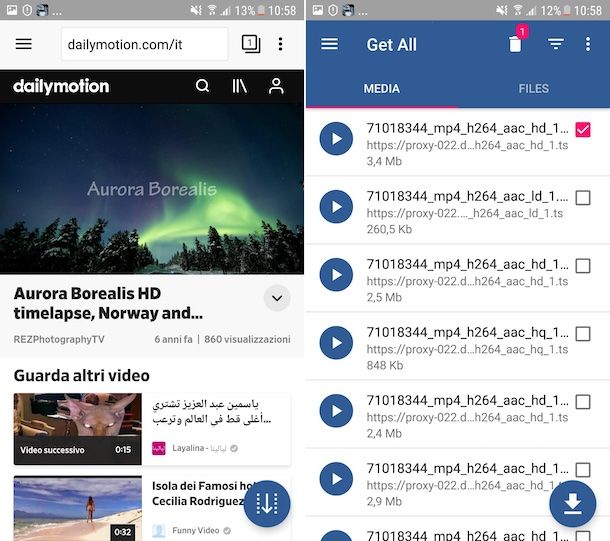Tap the floating download button in Get All
The height and width of the screenshot is (541, 610).
click(x=572, y=504)
